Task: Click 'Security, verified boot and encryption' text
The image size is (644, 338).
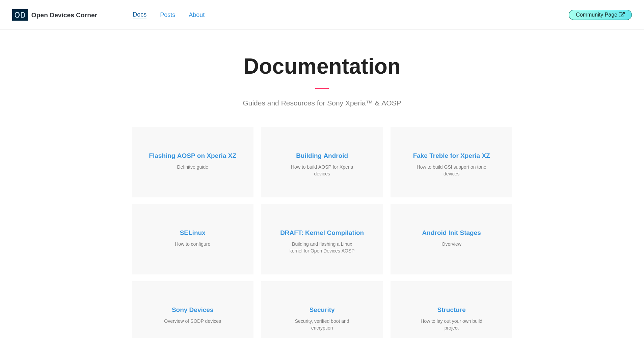Action: click(x=322, y=324)
